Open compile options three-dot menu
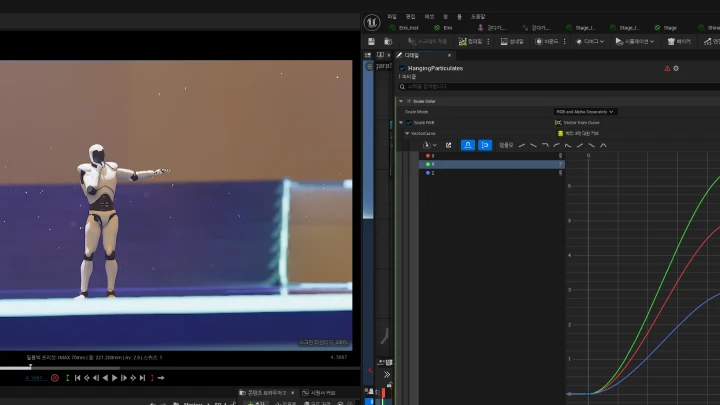 [488, 41]
